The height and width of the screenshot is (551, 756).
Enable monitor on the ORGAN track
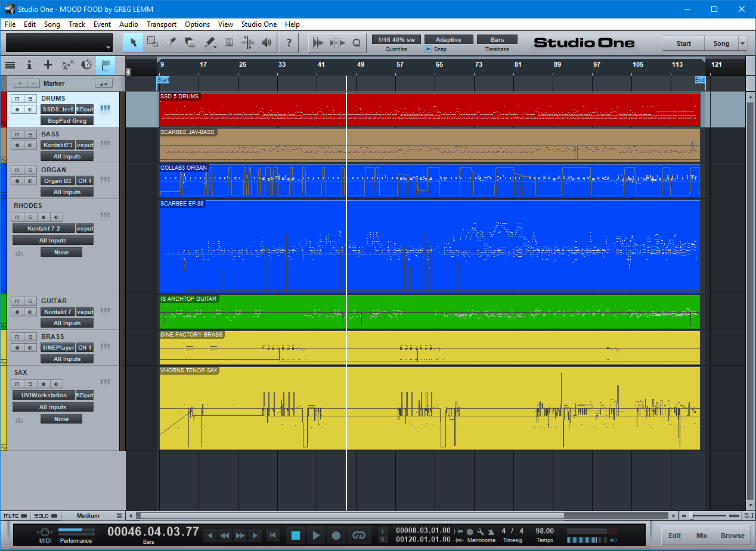pos(30,181)
